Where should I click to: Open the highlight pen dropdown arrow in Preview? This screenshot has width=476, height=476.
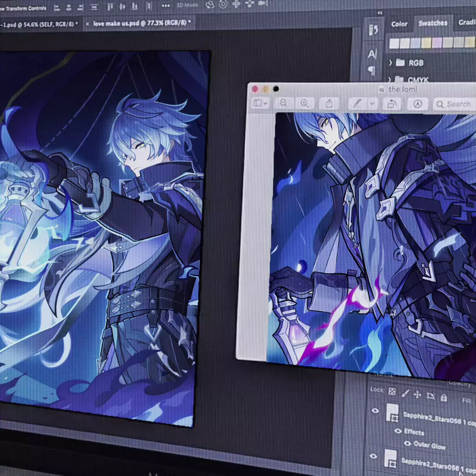click(x=372, y=104)
